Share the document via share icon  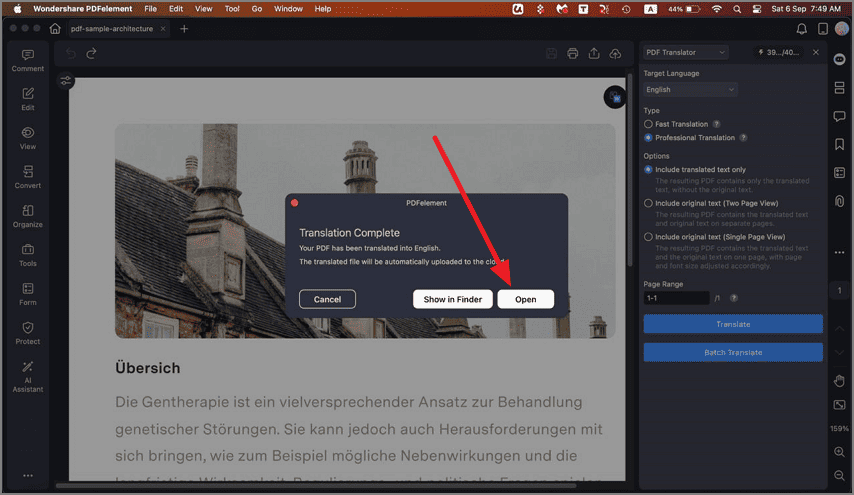594,53
